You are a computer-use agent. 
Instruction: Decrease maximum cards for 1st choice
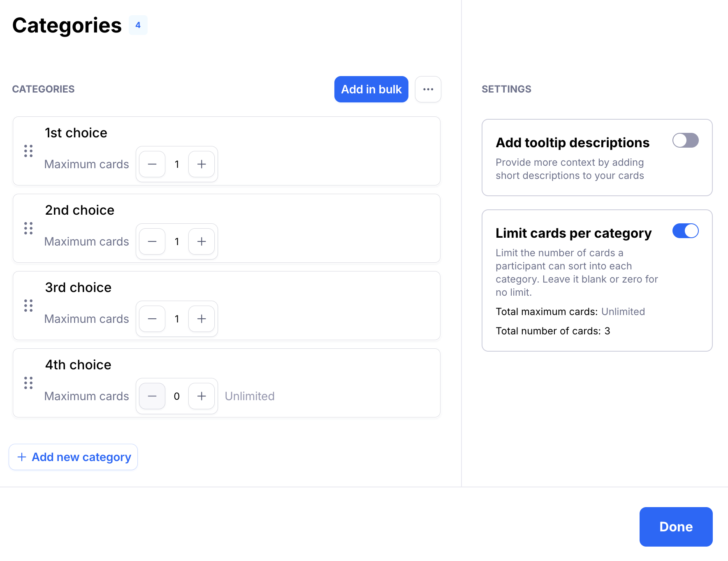[x=152, y=164]
